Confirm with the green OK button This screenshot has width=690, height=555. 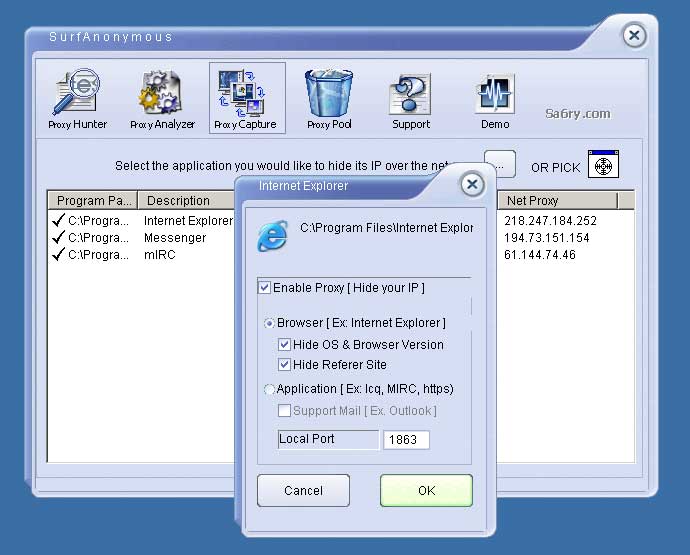coord(426,490)
